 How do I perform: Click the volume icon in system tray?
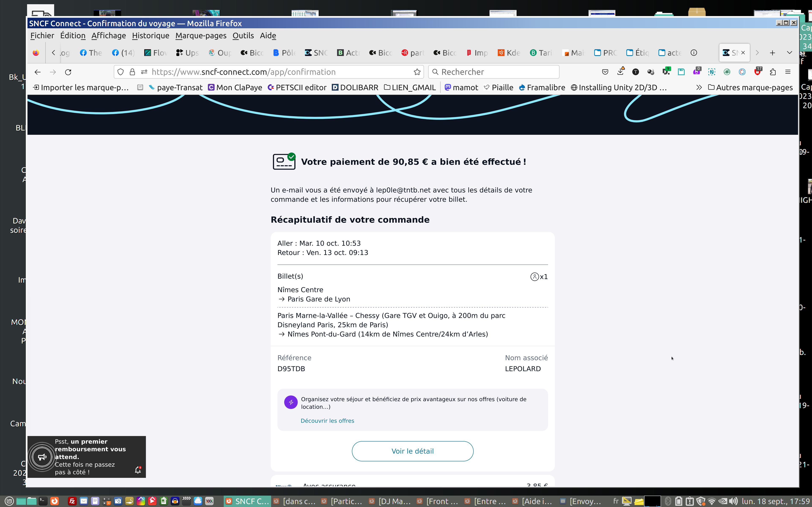(x=734, y=501)
